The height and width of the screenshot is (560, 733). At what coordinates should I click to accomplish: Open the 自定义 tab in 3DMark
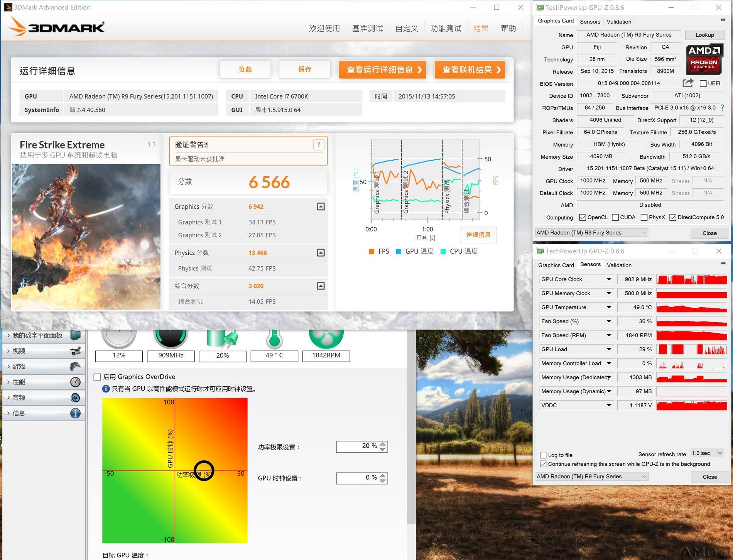tap(407, 28)
